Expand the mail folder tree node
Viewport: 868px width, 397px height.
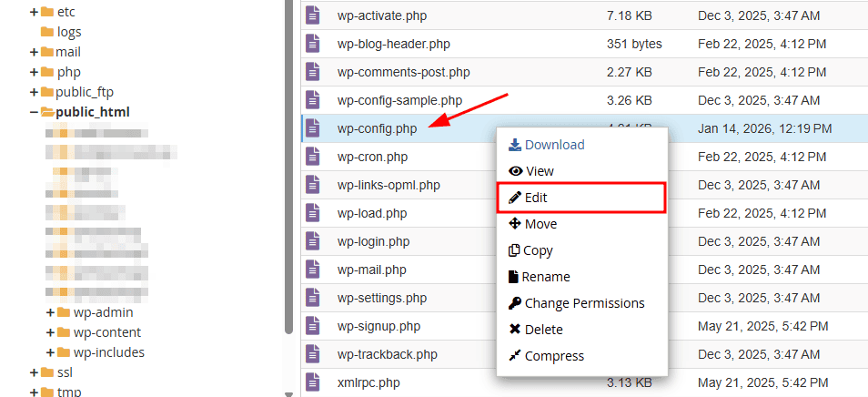pyautogui.click(x=35, y=52)
